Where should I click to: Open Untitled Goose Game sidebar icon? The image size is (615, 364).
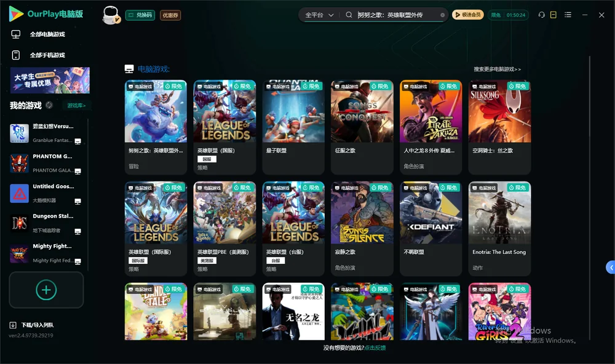[19, 193]
